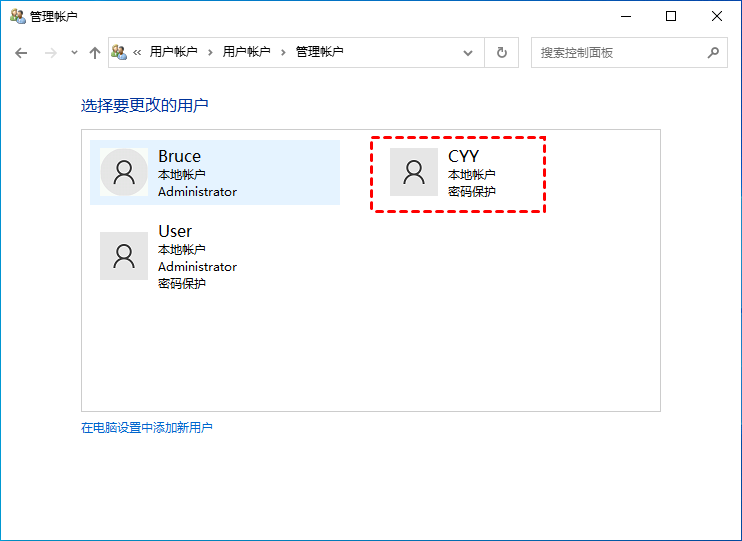The height and width of the screenshot is (541, 742).
Task: Open the second 用户帐户 breadcrumb
Action: (246, 52)
